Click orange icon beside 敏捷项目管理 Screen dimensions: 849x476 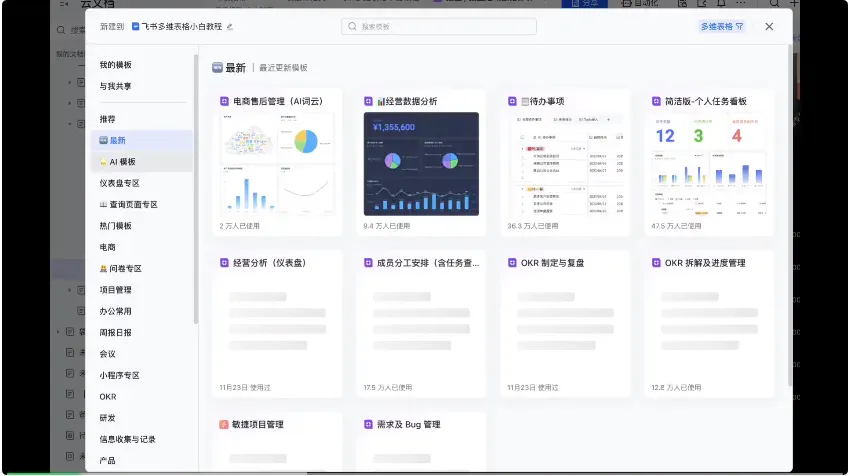(224, 425)
